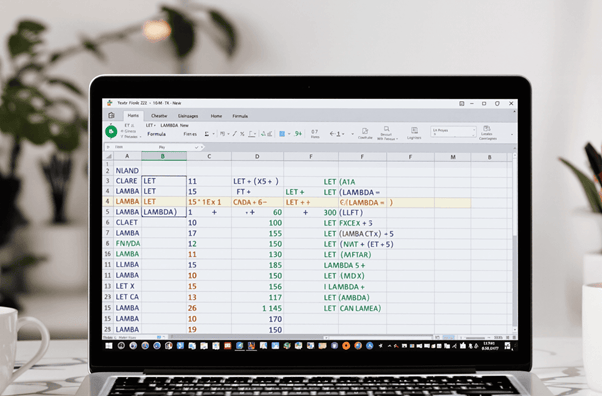Click the zoom slider in status bar
Screen dimensions: 602x396
(475, 337)
